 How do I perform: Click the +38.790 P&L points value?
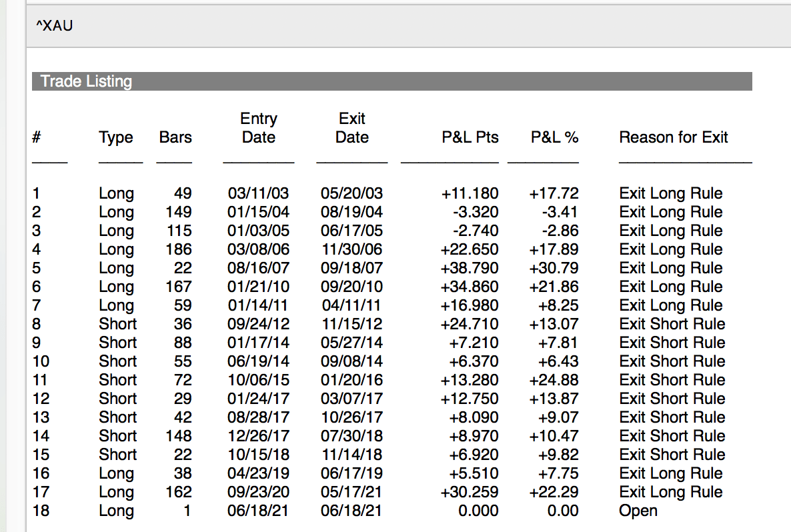point(470,268)
